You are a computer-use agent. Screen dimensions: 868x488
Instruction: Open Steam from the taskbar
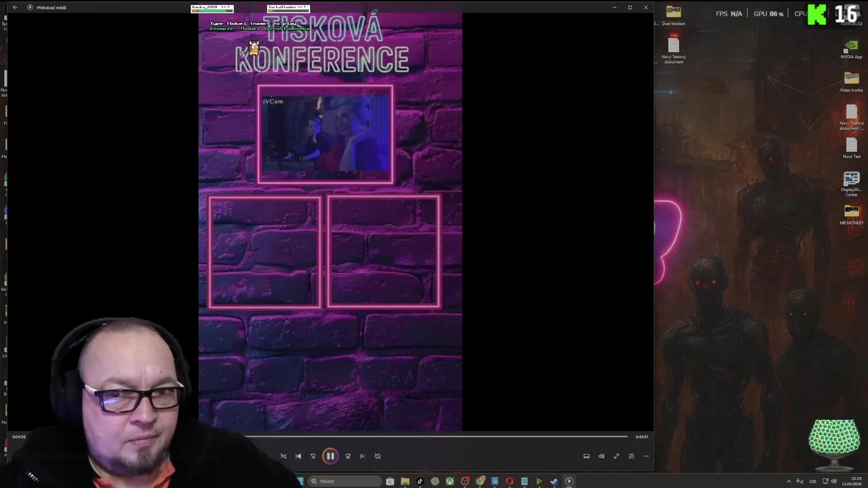[554, 481]
